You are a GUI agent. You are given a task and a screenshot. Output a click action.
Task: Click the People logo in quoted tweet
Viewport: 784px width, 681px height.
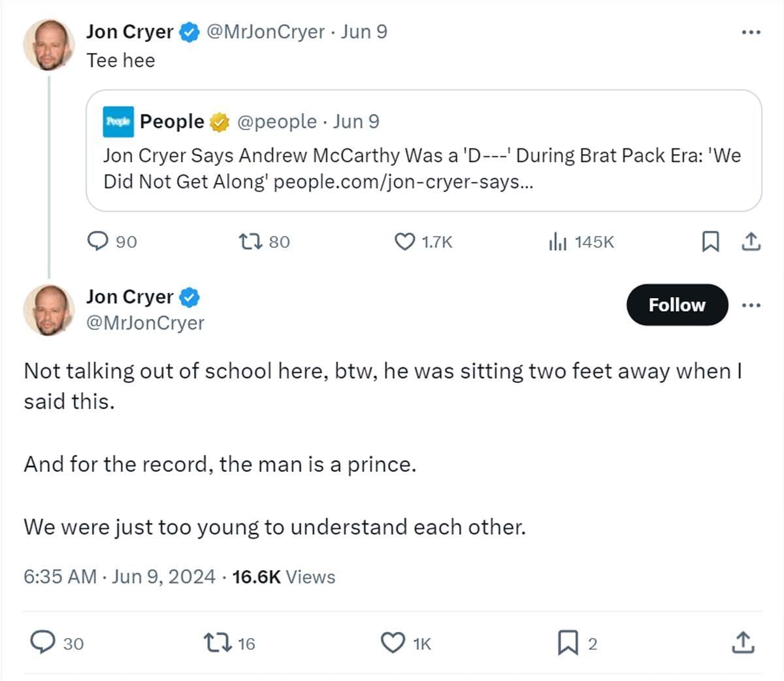click(x=118, y=122)
